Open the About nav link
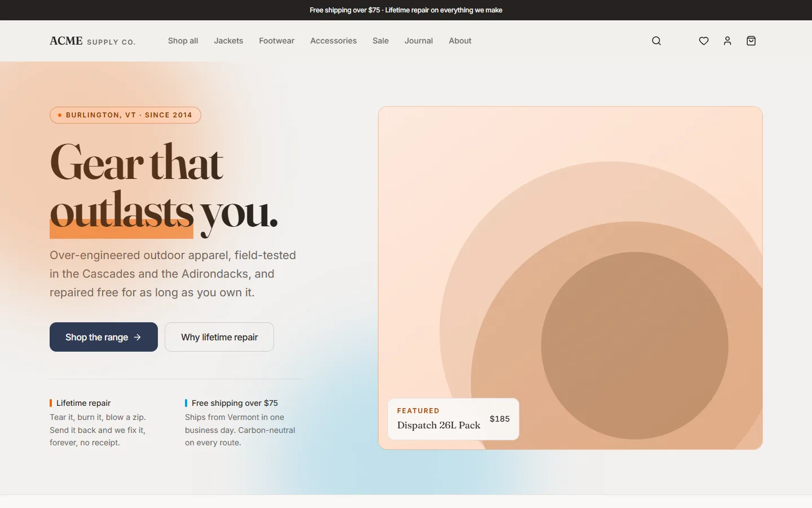 [460, 41]
